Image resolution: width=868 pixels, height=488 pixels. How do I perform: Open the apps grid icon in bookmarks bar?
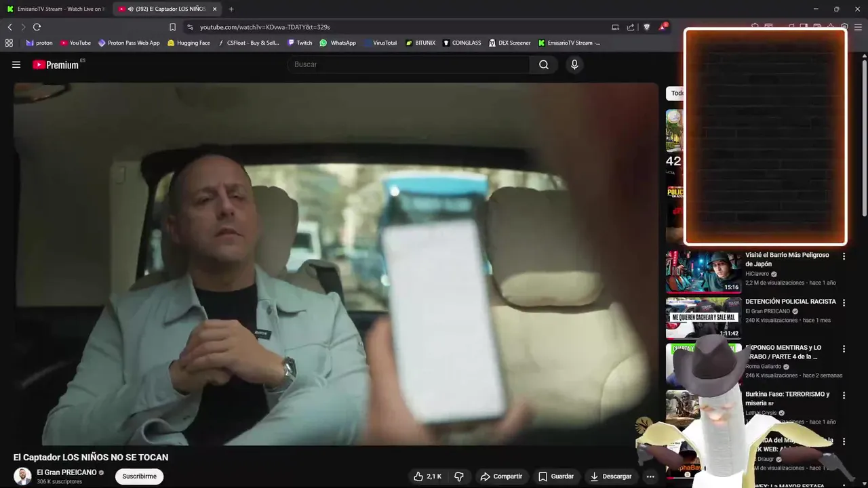(9, 43)
